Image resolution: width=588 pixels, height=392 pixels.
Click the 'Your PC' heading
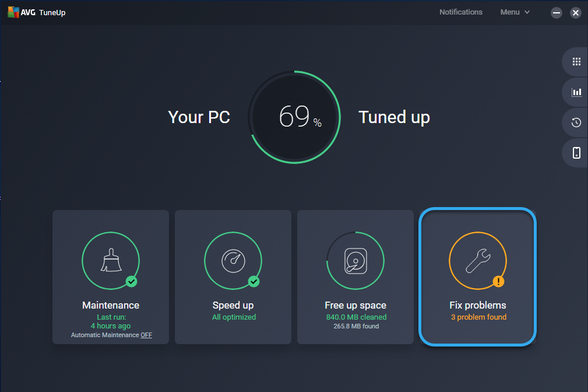pos(199,117)
